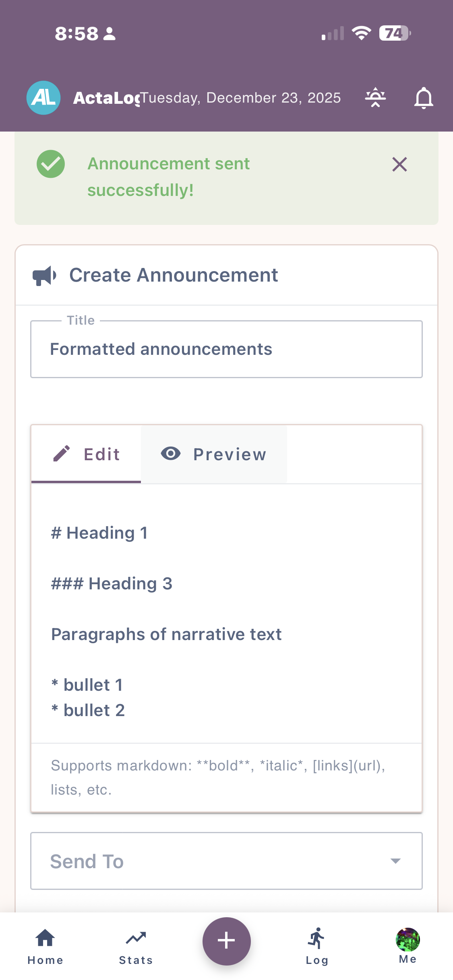Open notifications bell icon

click(424, 98)
